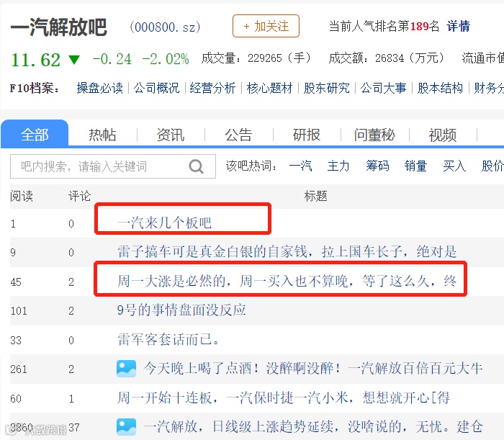Select the 全部 tab
This screenshot has width=504, height=440.
pos(35,135)
